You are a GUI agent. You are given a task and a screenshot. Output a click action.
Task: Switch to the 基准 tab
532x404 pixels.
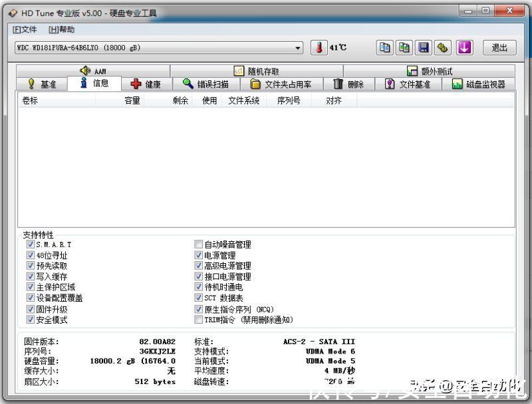click(42, 84)
